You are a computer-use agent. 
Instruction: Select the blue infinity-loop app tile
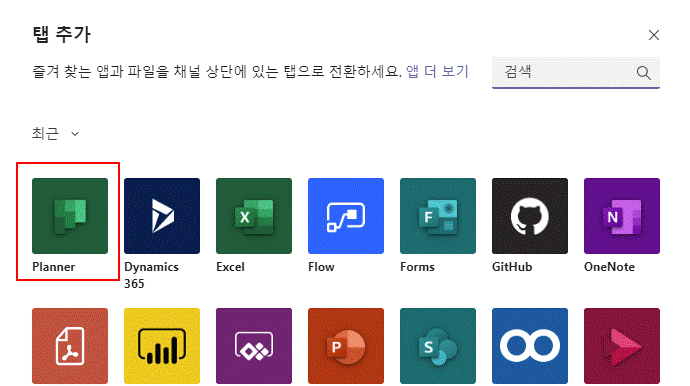(x=530, y=346)
